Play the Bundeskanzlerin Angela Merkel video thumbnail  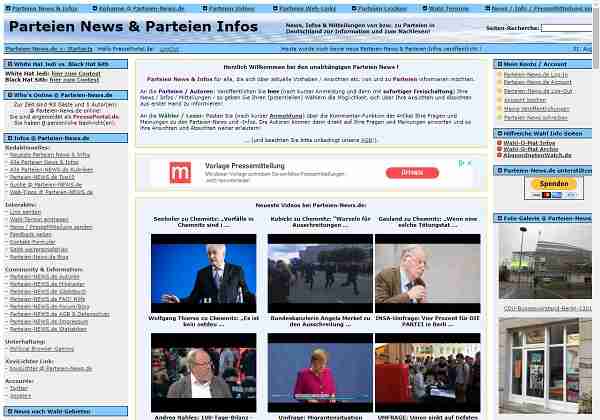[x=320, y=373]
